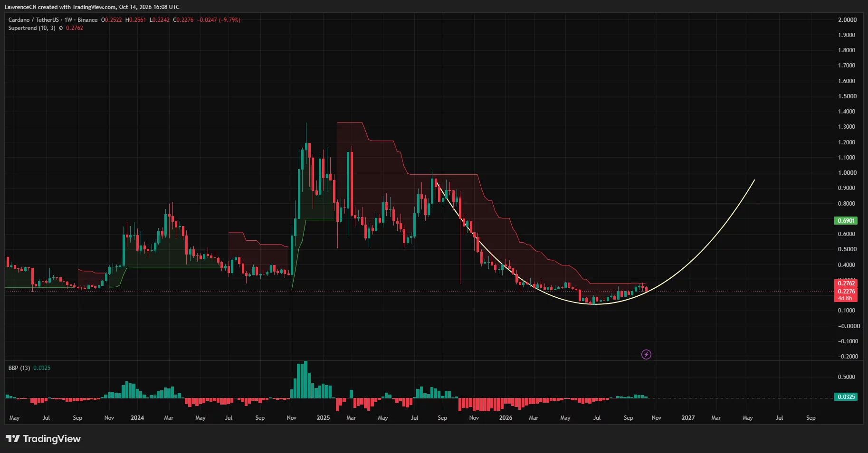The height and width of the screenshot is (453, 868).
Task: Click the 1.7000 price axis label
Action: [x=848, y=66]
